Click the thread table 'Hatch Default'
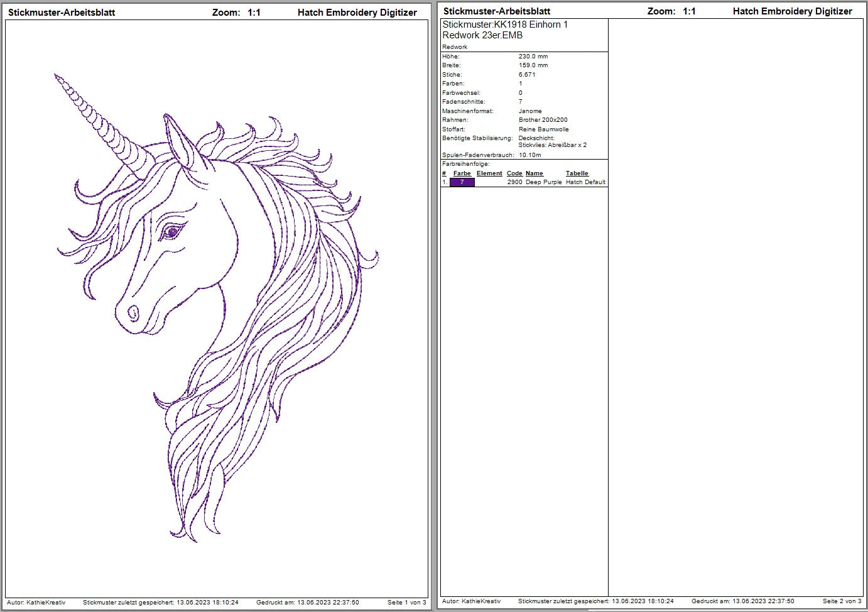 (x=586, y=182)
